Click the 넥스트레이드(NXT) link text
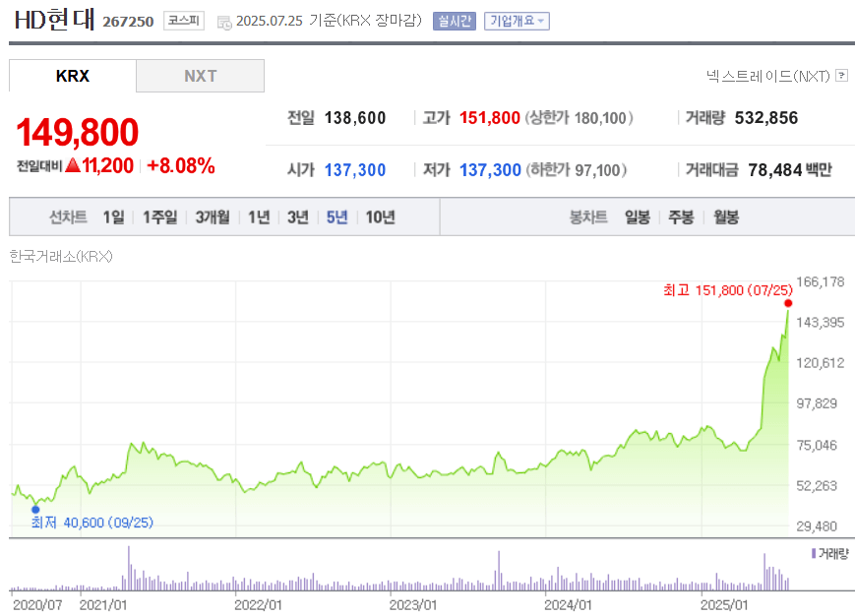The height and width of the screenshot is (616, 855). point(767,76)
